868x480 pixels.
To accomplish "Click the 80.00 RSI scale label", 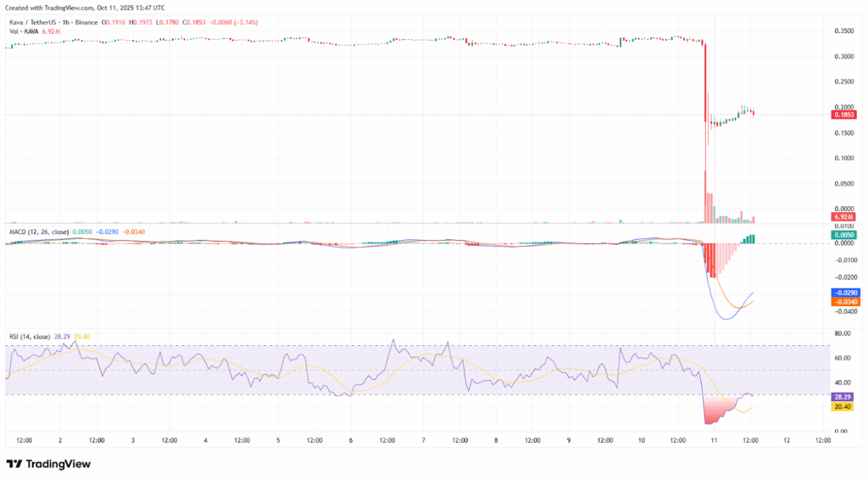I will 841,333.
